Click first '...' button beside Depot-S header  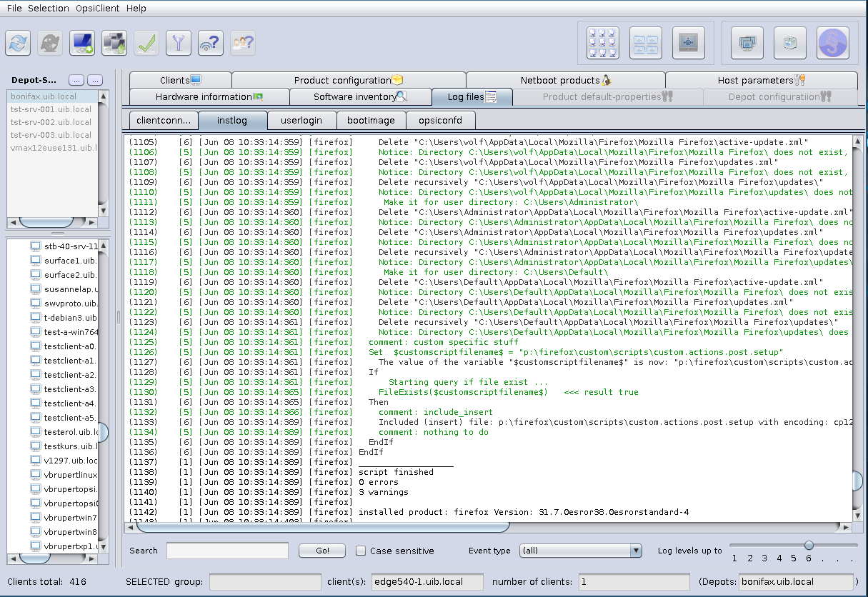[77, 80]
